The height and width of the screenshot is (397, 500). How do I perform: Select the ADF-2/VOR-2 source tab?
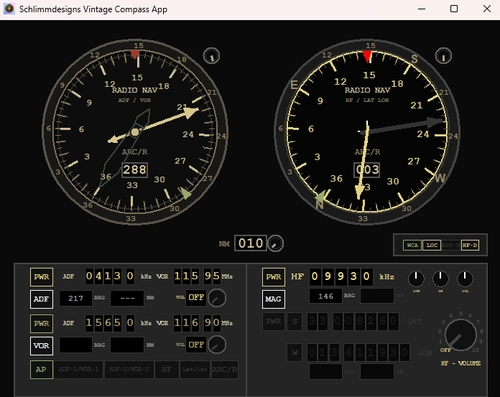(x=129, y=369)
